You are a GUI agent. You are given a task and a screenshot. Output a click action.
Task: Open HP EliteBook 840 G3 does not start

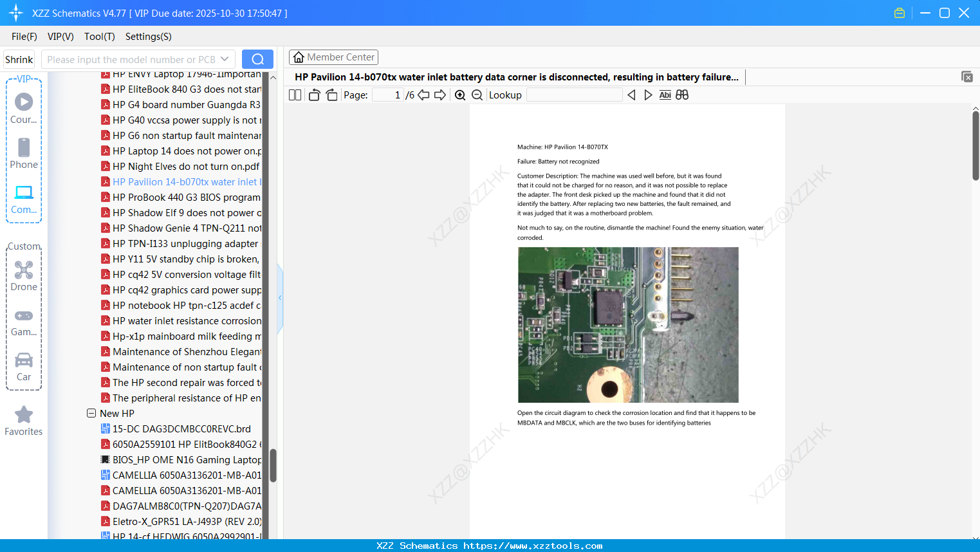pos(181,89)
